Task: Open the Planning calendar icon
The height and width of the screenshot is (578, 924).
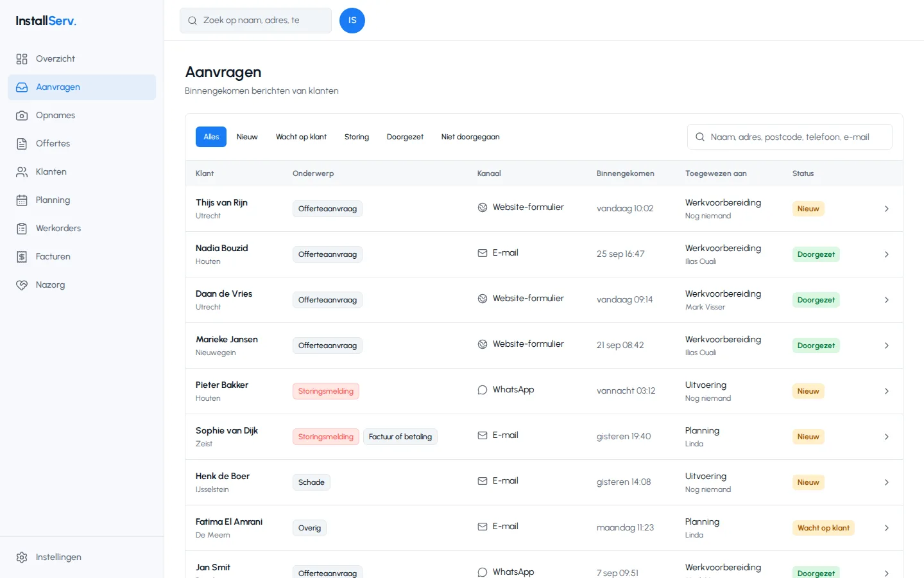Action: pos(22,200)
